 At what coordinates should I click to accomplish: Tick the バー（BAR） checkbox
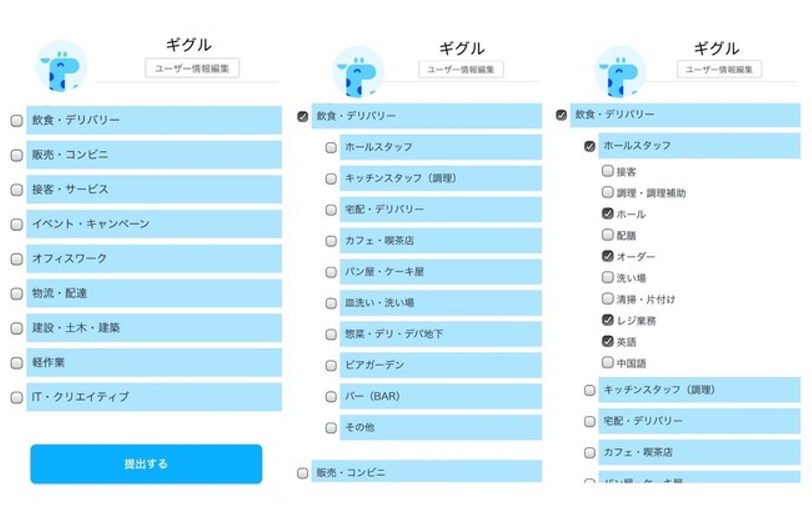(x=331, y=397)
